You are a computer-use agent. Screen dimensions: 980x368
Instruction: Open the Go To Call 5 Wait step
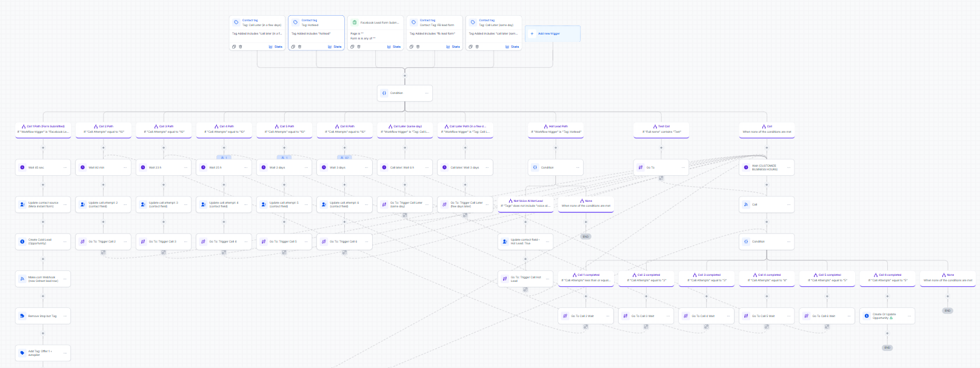pos(767,316)
